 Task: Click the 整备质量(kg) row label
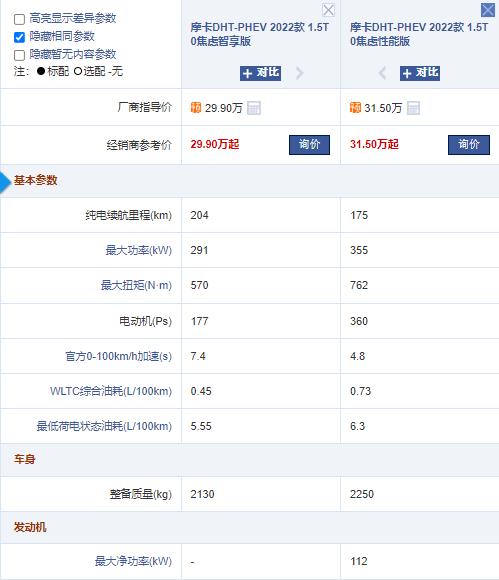pos(141,494)
